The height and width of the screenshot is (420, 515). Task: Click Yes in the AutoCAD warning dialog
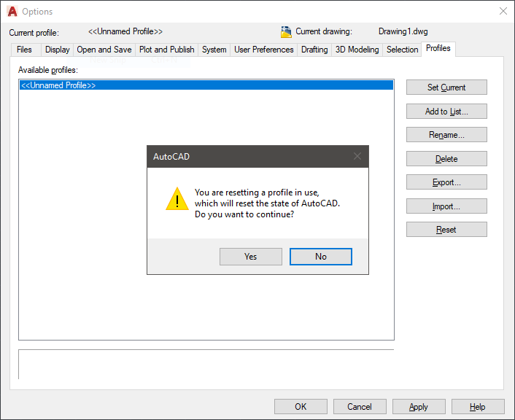pos(251,257)
